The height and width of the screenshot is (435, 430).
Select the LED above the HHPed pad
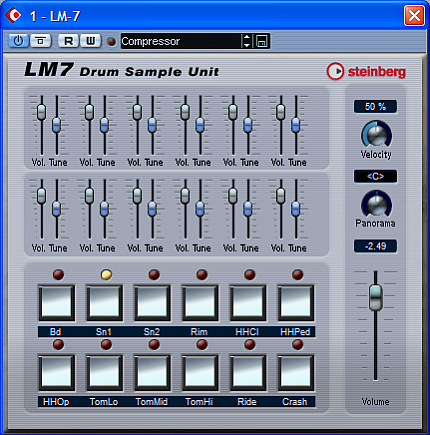coord(297,274)
